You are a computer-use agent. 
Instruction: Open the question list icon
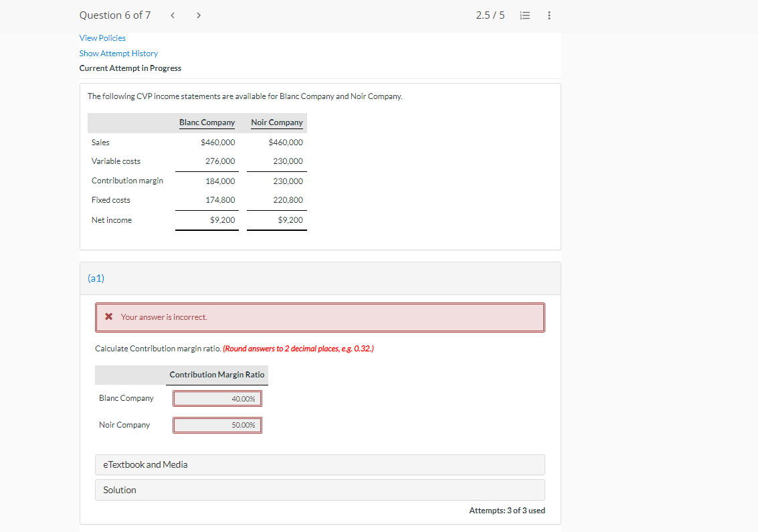tap(525, 15)
